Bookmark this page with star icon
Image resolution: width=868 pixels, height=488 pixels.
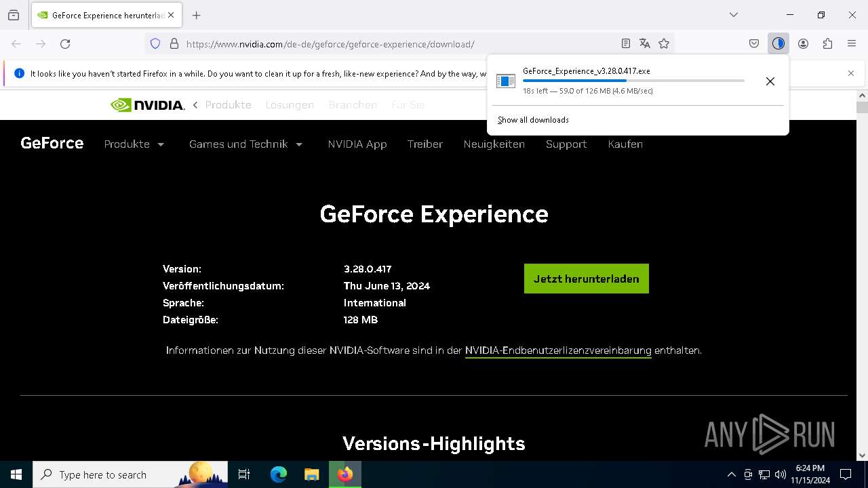coord(664,43)
